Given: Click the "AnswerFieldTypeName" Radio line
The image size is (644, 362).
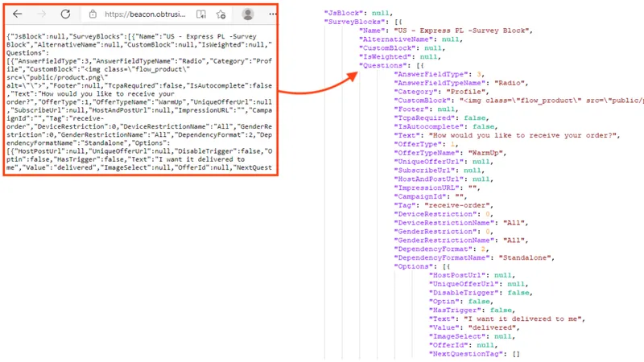Looking at the screenshot, I should [461, 83].
